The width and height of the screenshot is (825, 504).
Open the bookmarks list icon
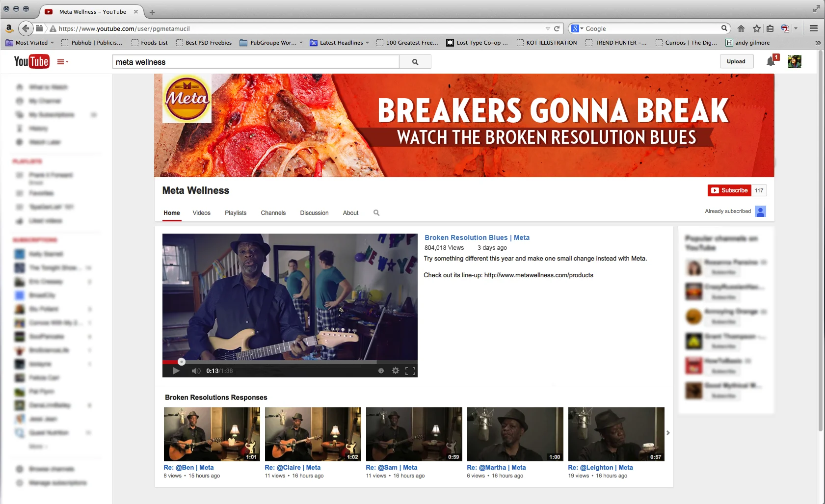770,28
